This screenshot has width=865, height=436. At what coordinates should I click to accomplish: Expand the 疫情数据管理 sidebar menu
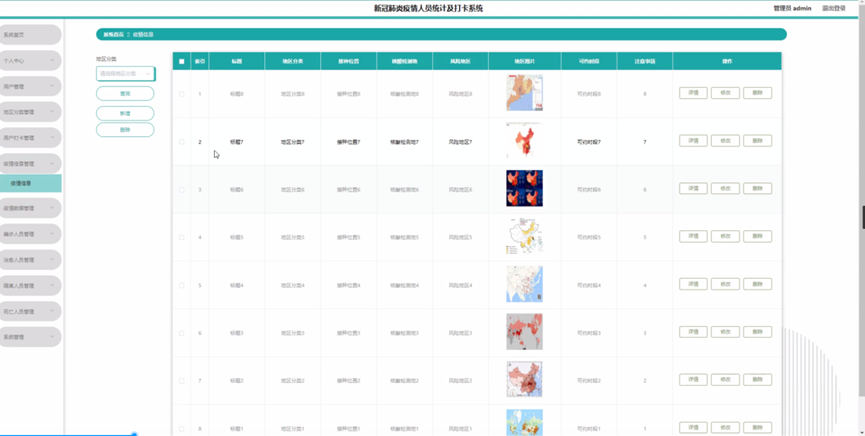30,208
